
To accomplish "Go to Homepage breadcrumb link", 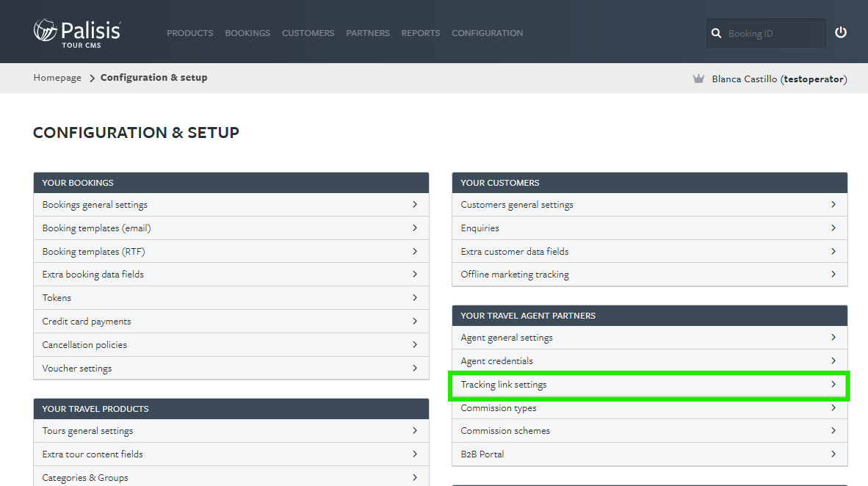I will (x=57, y=78).
